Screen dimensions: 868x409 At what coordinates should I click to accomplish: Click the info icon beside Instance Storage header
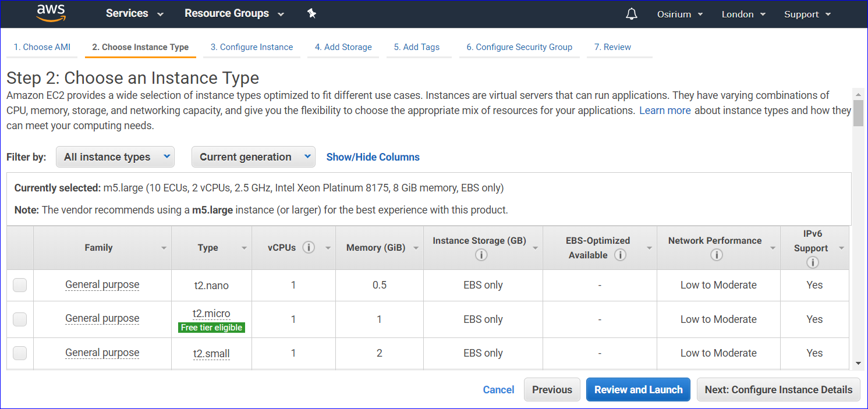click(x=480, y=254)
